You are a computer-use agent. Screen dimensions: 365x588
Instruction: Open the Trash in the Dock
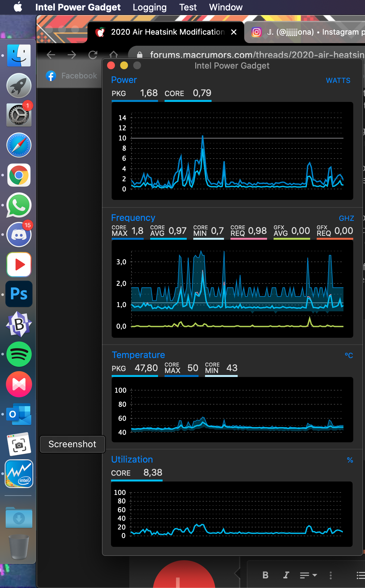[x=19, y=547]
